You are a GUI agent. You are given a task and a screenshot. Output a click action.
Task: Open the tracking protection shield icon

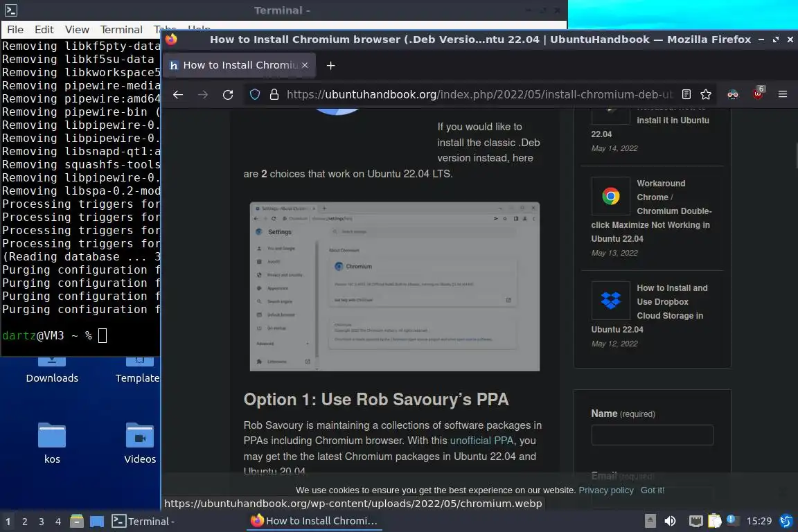click(x=255, y=95)
